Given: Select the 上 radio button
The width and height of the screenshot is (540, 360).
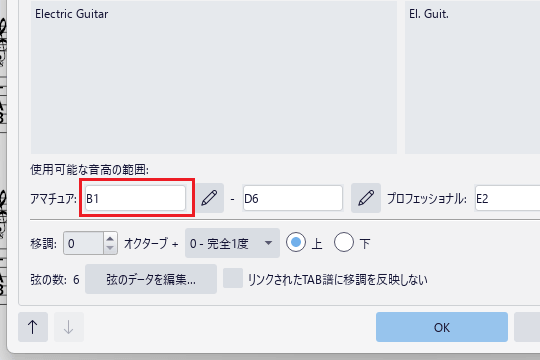Looking at the screenshot, I should [296, 242].
